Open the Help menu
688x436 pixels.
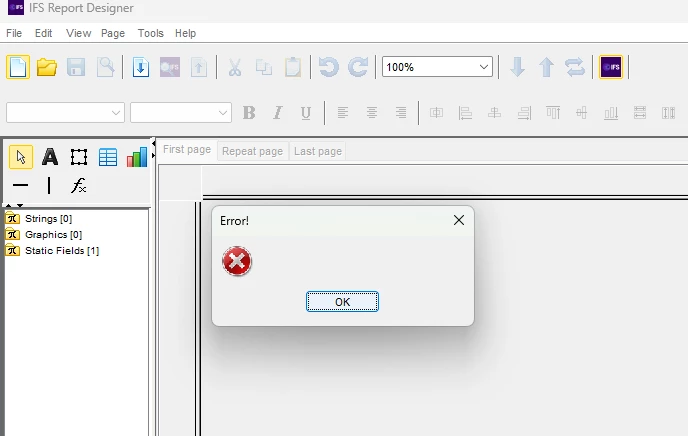point(185,33)
